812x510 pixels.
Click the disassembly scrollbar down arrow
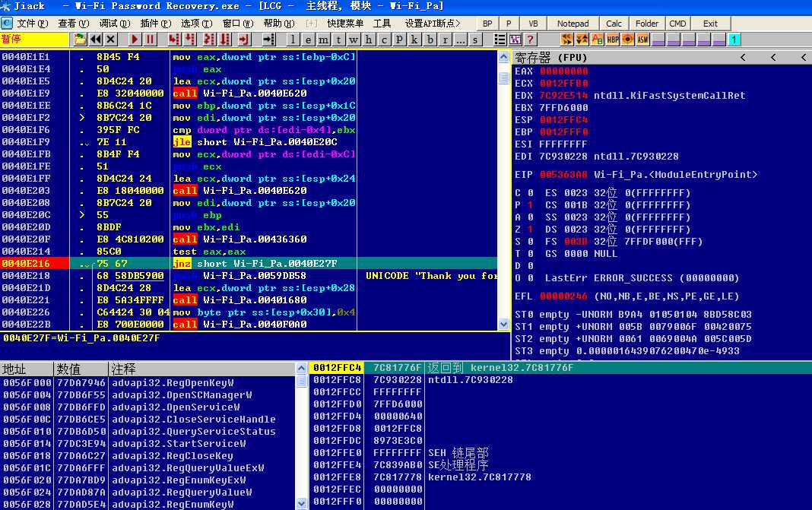503,324
